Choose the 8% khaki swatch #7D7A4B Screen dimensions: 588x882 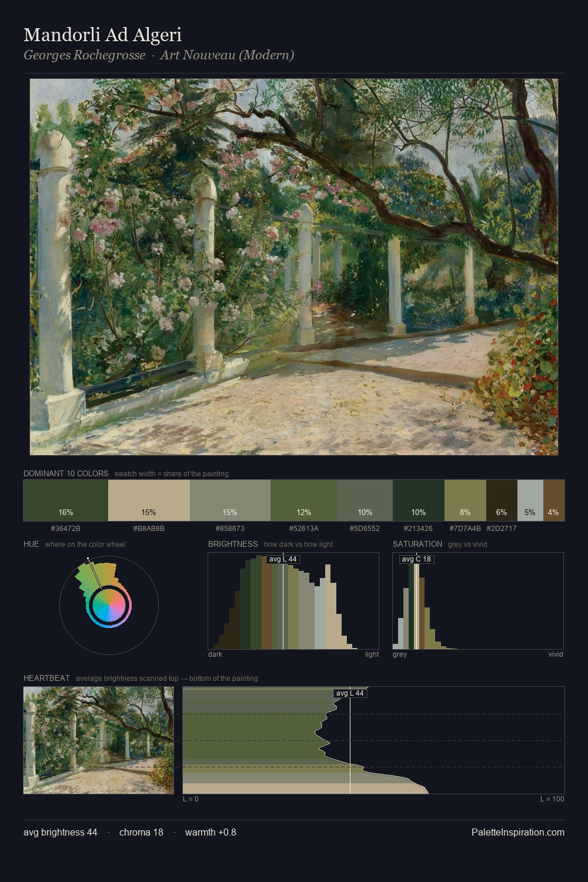coord(465,500)
